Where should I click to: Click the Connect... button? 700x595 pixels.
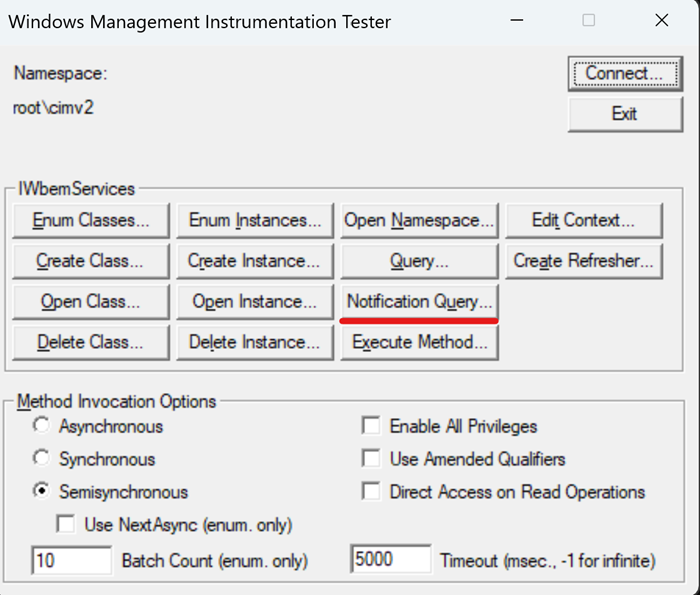(625, 74)
